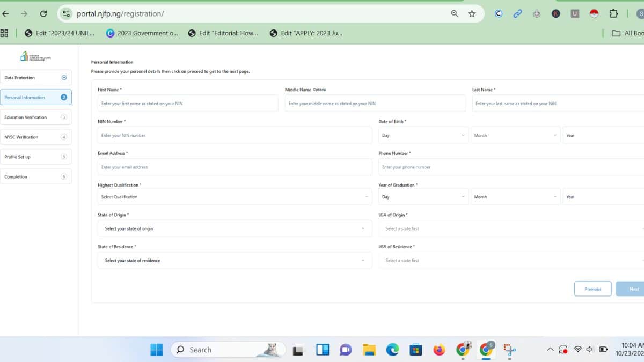Viewport: 644px width, 362px height.
Task: Click the NJFP logo in sidebar
Action: [x=35, y=56]
